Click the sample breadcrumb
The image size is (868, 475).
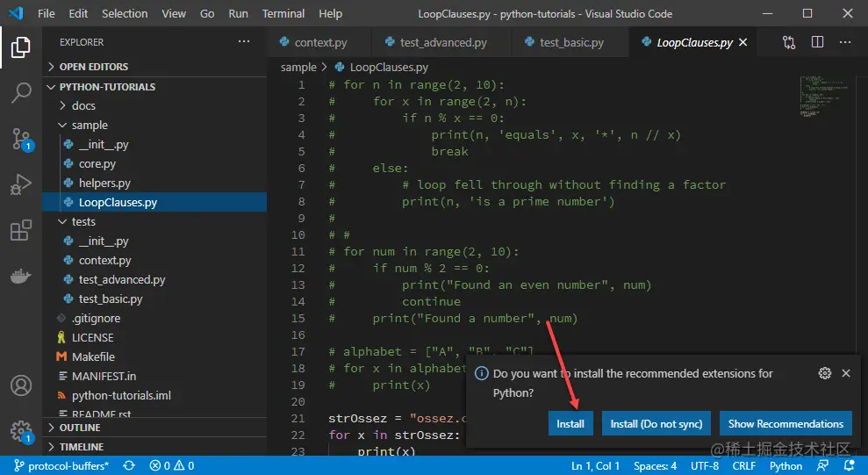click(298, 68)
